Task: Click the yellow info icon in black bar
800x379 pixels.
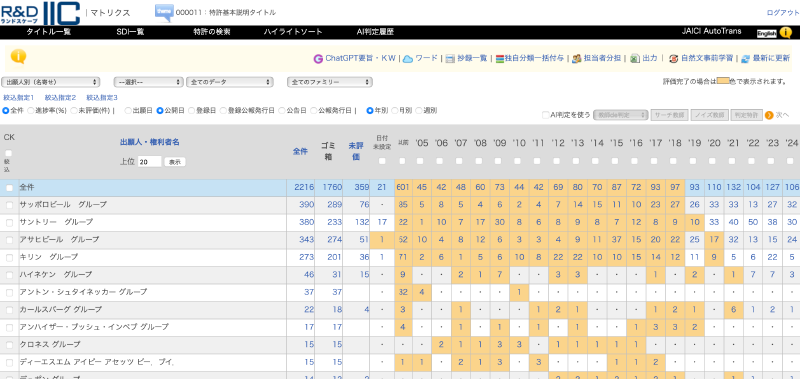Action: pyautogui.click(x=785, y=33)
